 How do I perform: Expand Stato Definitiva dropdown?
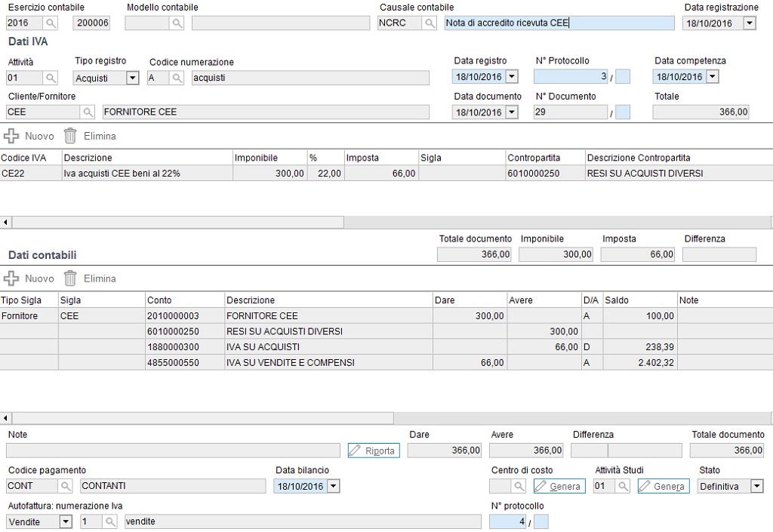point(756,486)
